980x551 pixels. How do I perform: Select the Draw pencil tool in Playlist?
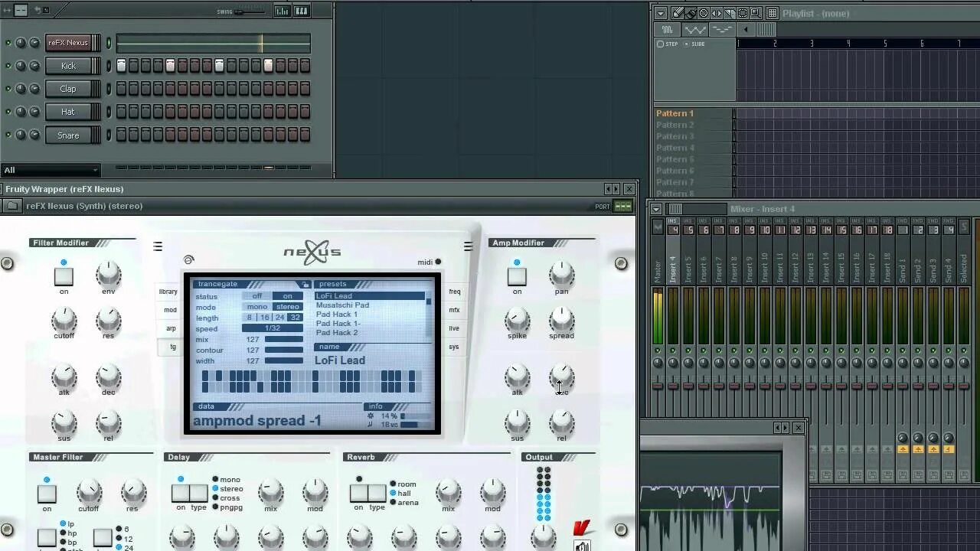point(678,13)
